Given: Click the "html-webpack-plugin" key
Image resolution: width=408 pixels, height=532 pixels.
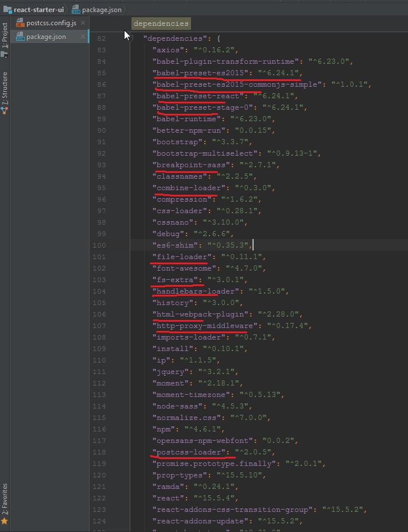Looking at the screenshot, I should pos(201,314).
